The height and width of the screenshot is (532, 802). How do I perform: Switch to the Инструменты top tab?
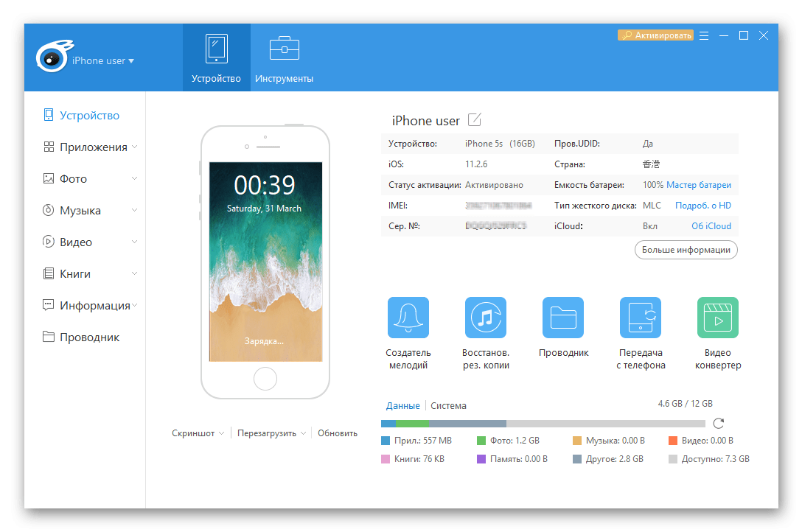pos(284,59)
